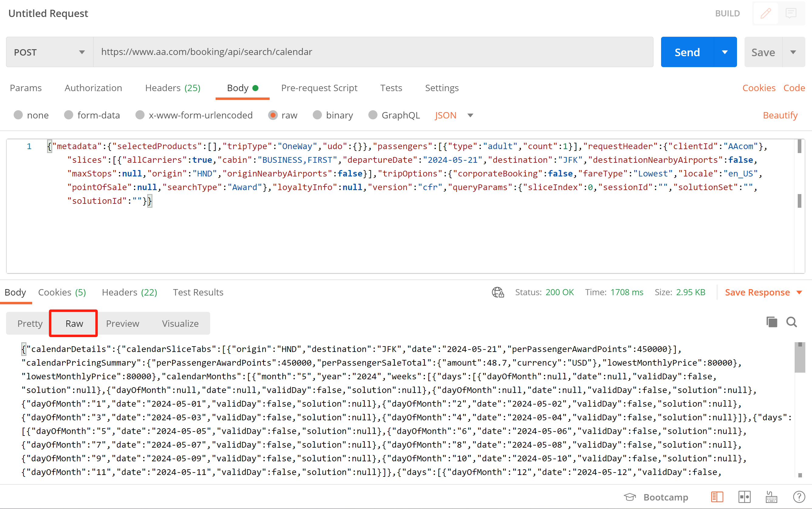Click the Beautify link
Viewport: 812px width, 509px height.
tap(780, 115)
